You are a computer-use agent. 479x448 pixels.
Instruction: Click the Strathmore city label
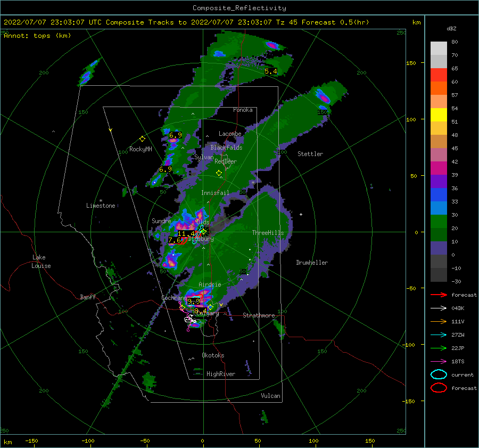pyautogui.click(x=259, y=315)
